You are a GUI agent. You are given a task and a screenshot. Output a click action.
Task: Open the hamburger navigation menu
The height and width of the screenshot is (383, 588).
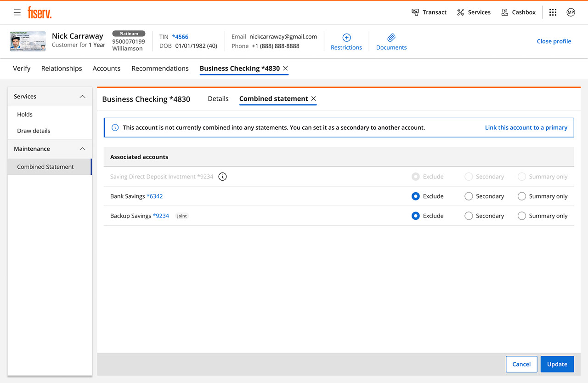click(17, 12)
